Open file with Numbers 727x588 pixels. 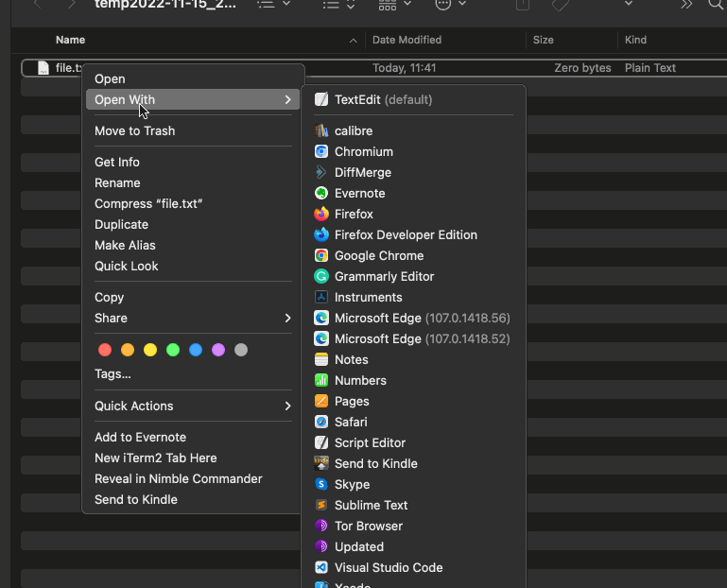413,381
